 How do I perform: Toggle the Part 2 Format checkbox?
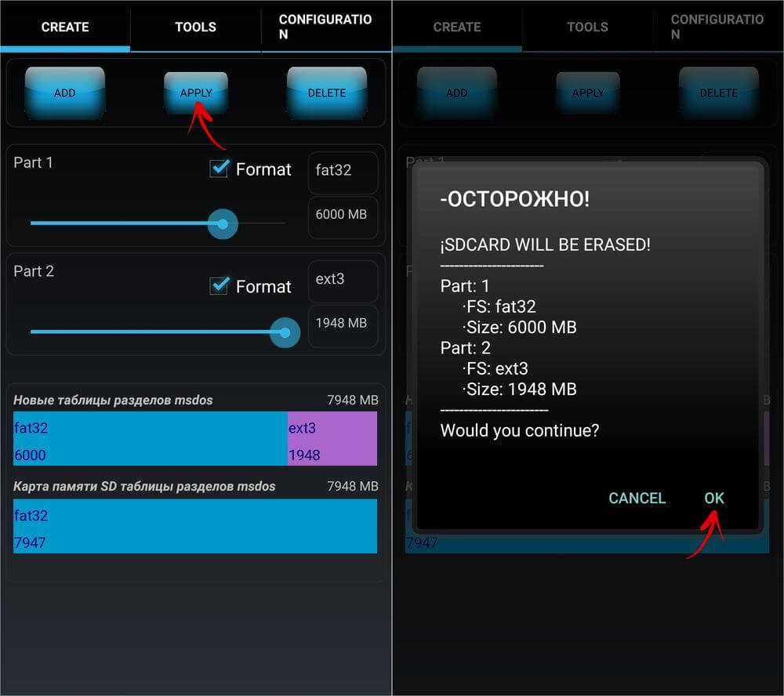click(220, 285)
